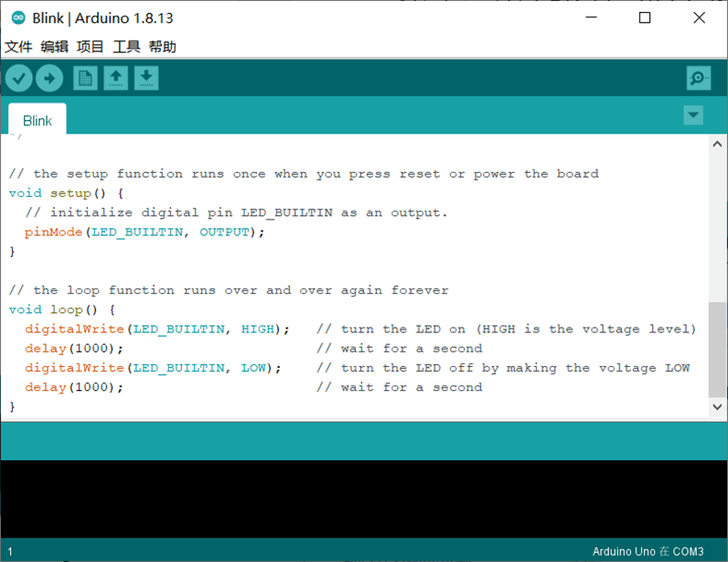Screen dimensions: 728x562
Task: Maximize the Arduino window
Action: [645, 17]
